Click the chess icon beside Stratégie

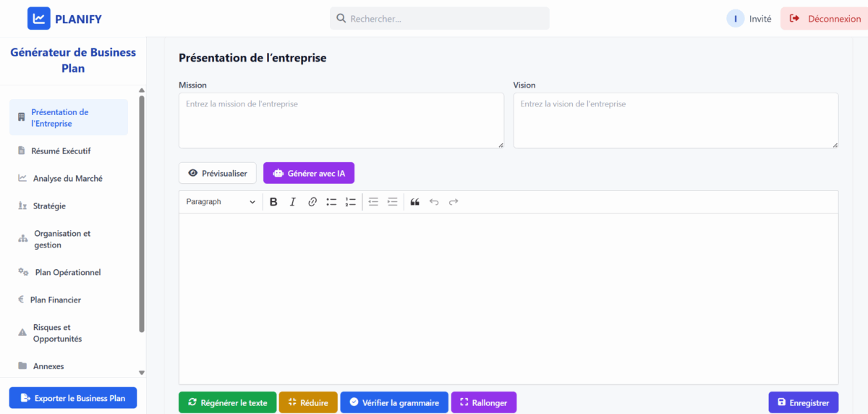22,206
